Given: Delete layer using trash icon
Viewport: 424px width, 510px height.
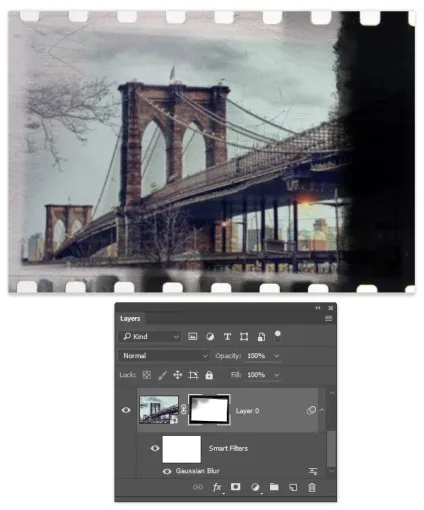Looking at the screenshot, I should [312, 487].
